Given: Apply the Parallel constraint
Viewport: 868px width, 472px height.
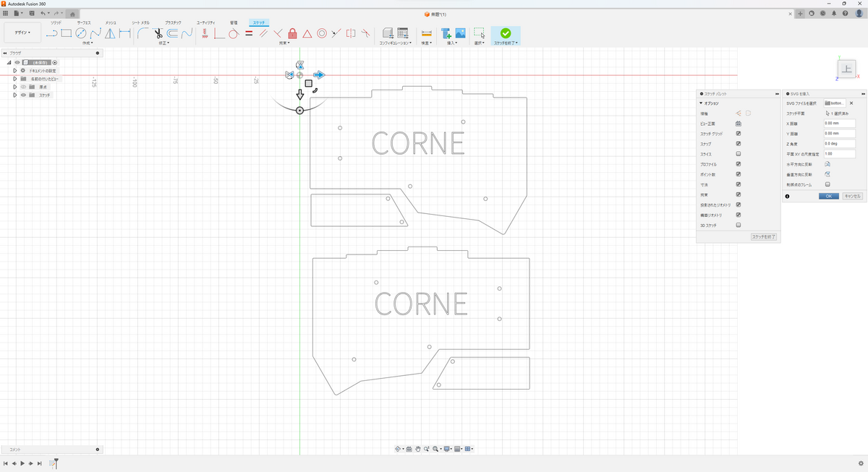Looking at the screenshot, I should click(x=263, y=33).
